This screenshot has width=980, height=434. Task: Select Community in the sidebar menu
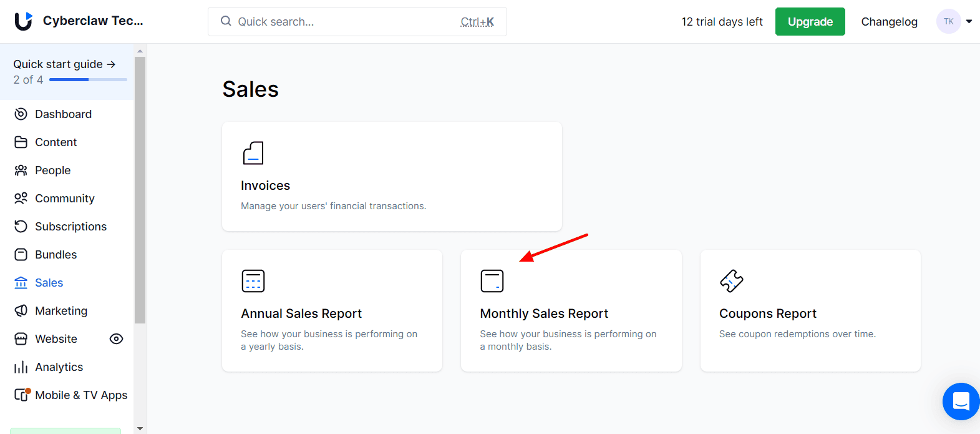(x=64, y=199)
